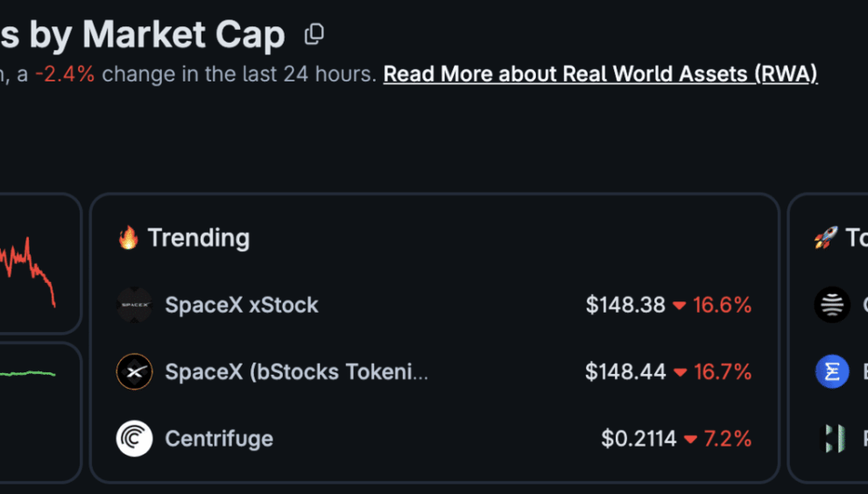Click the SpaceX xStock logo icon
The image size is (868, 494).
(x=135, y=305)
